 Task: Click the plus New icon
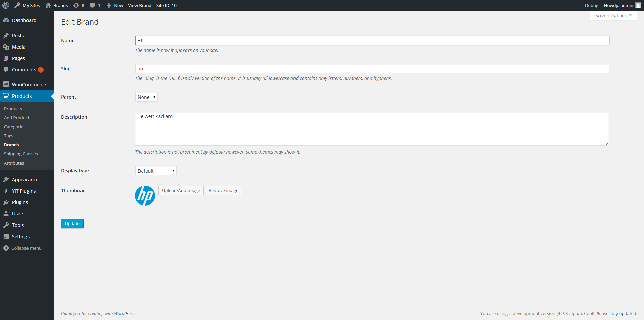click(109, 5)
